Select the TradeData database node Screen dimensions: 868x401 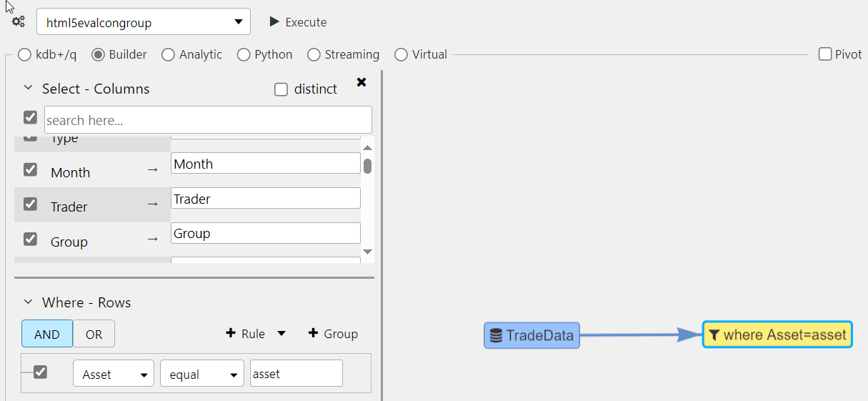[532, 335]
